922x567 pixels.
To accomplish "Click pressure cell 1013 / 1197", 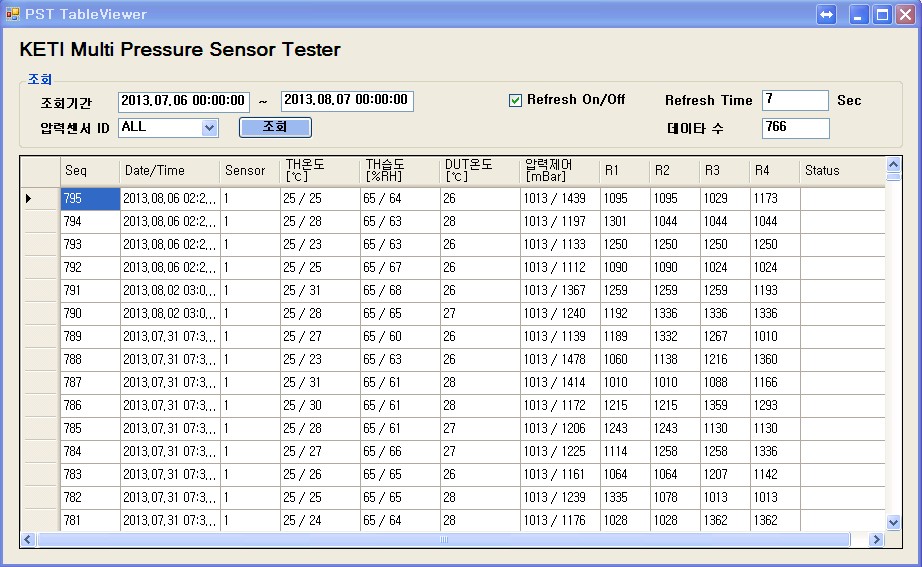I will (560, 222).
